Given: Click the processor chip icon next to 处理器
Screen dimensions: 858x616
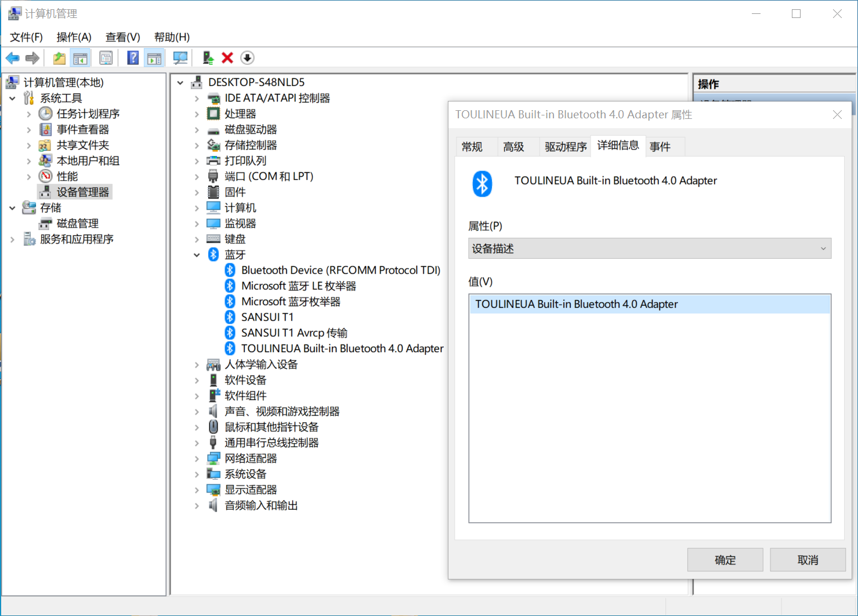Looking at the screenshot, I should coord(213,113).
